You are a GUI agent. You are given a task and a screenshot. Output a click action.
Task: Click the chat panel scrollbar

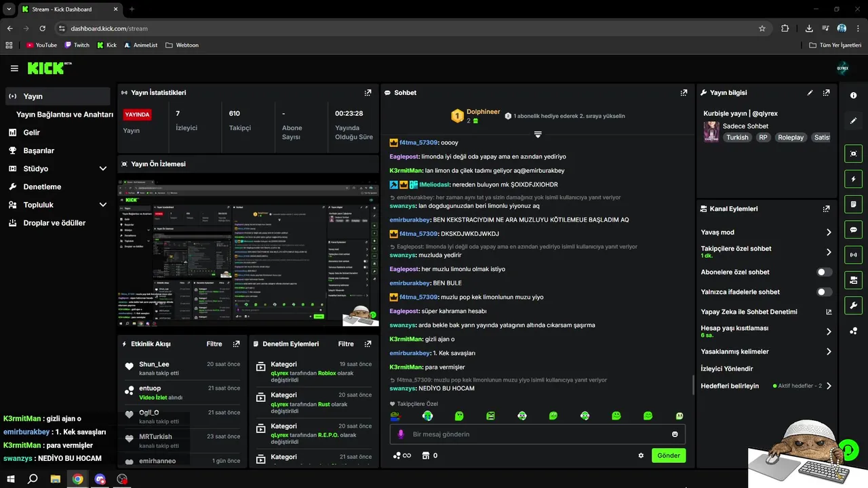(692, 385)
